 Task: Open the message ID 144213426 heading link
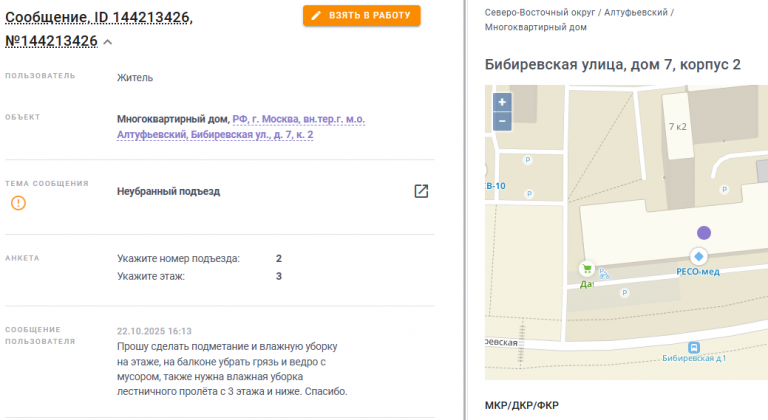coord(98,29)
